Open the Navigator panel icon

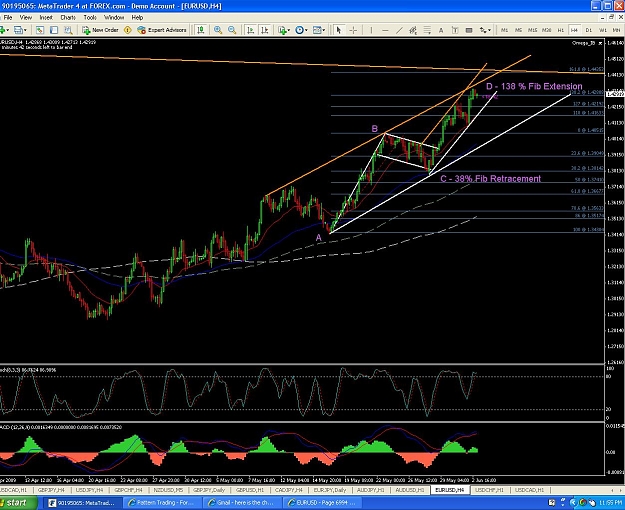(x=68, y=30)
